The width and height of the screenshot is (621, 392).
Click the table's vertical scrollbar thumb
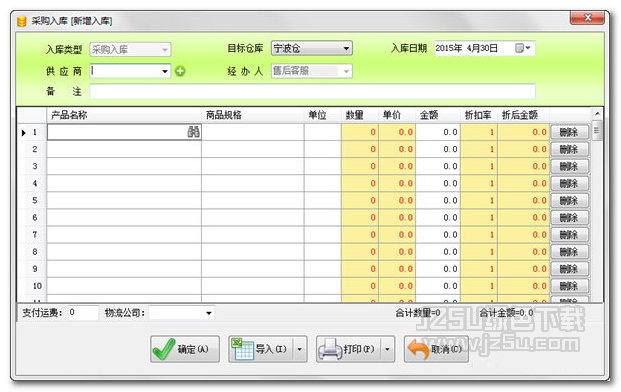tap(597, 131)
